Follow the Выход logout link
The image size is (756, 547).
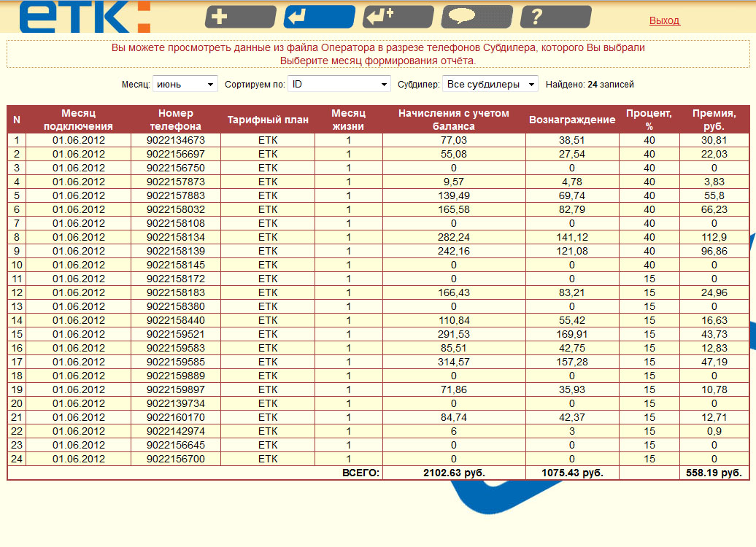tap(664, 20)
